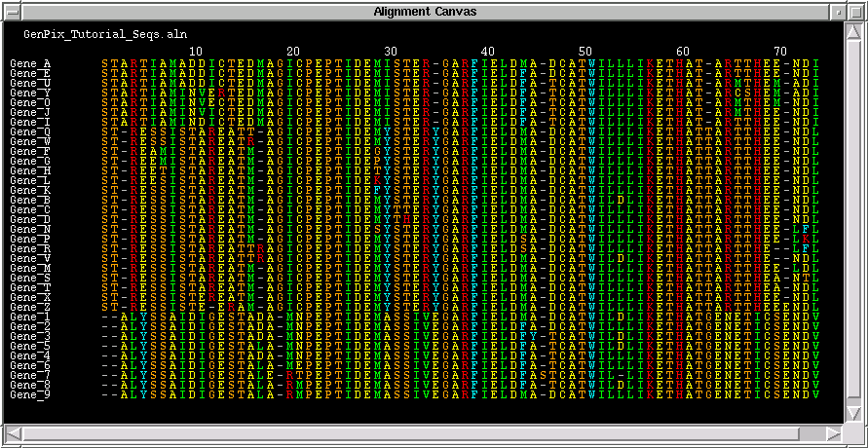Click position 40 on the alignment ruler
This screenshot has height=448, width=868.
(x=487, y=51)
